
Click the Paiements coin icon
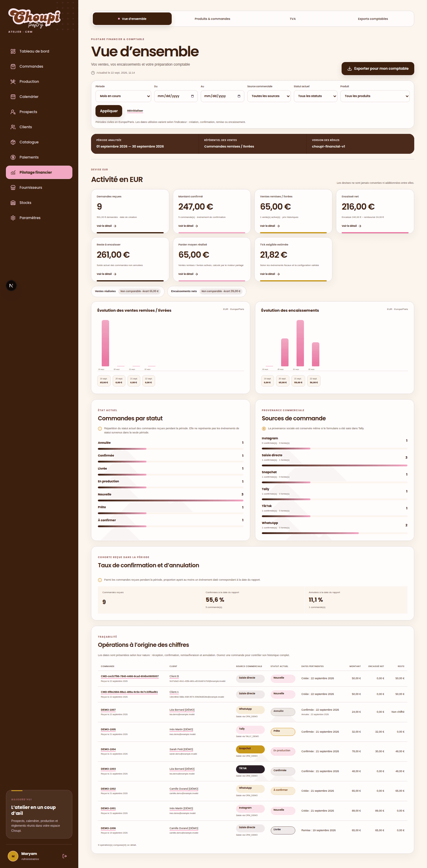pos(13,157)
